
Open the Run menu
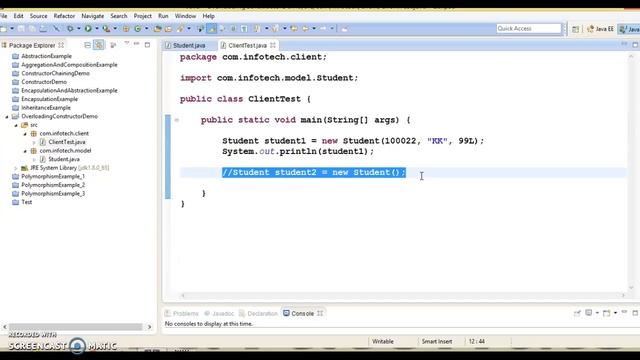163,16
